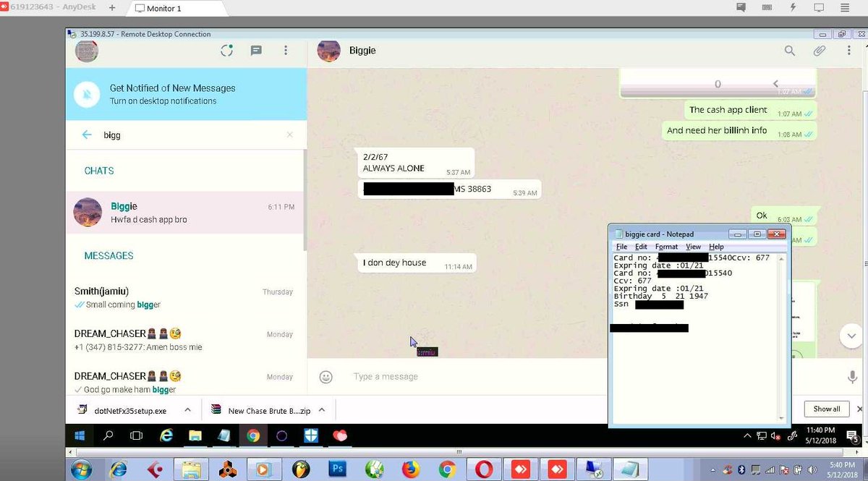Image resolution: width=868 pixels, height=481 pixels.
Task: Open Notepad View menu
Action: click(693, 247)
